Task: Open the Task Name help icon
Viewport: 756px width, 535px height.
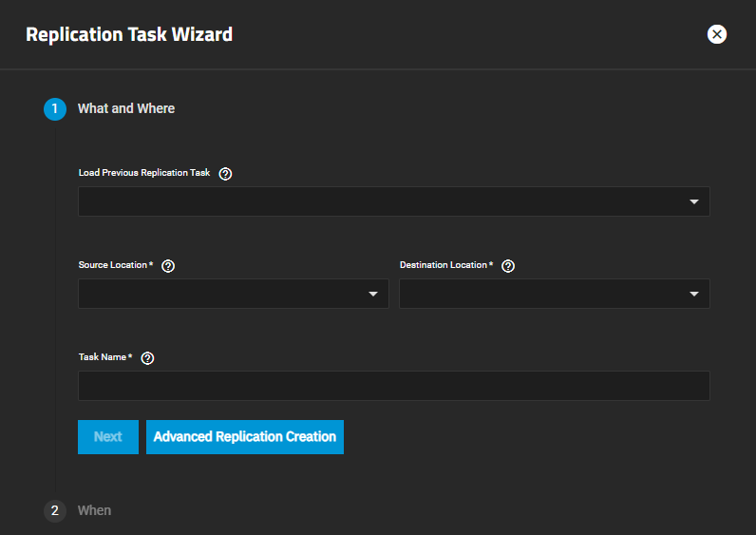Action: (x=147, y=358)
